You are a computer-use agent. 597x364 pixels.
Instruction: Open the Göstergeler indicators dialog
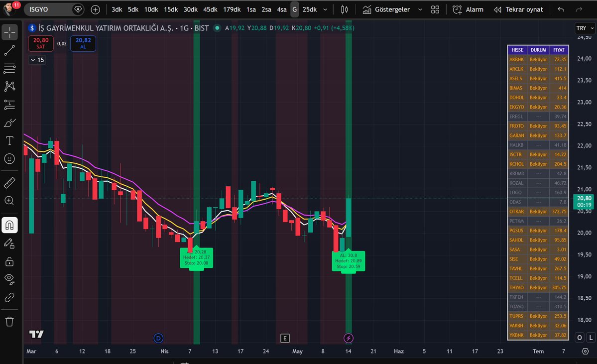coord(386,9)
